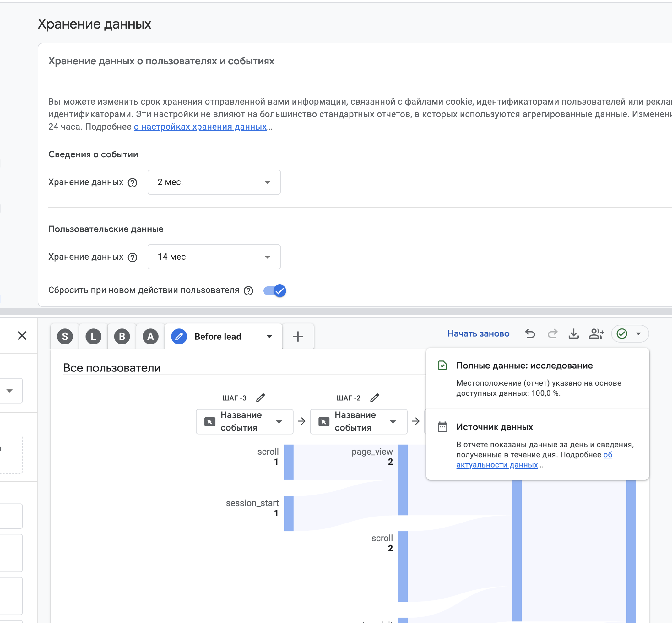Viewport: 672px width, 623px height.
Task: Click the scroll node bar in ШАГ -3
Action: point(289,462)
